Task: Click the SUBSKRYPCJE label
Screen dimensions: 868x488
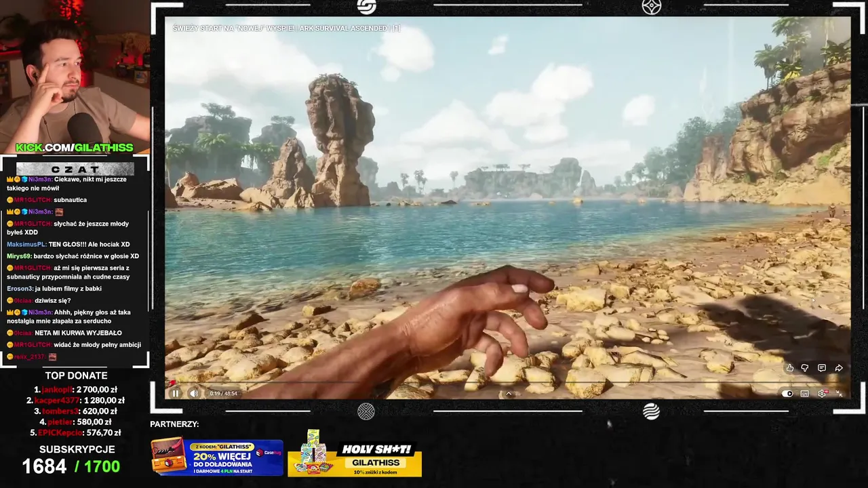Action: click(x=77, y=449)
